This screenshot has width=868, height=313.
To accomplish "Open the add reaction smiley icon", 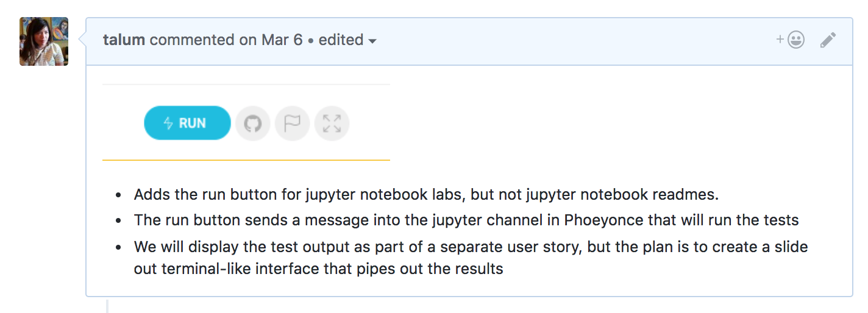I will click(x=796, y=40).
